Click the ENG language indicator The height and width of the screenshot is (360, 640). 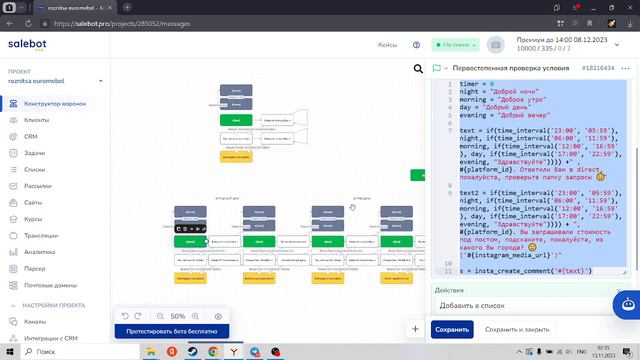(x=581, y=351)
